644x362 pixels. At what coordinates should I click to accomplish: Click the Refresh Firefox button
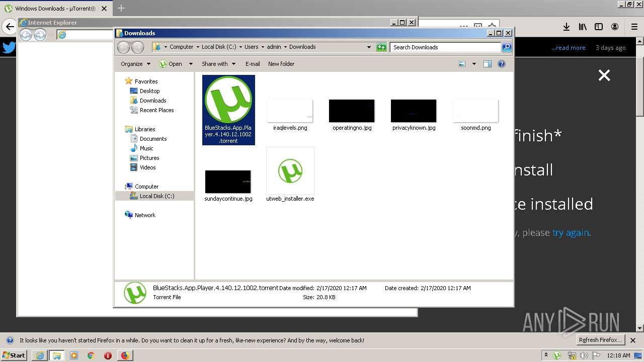point(600,340)
